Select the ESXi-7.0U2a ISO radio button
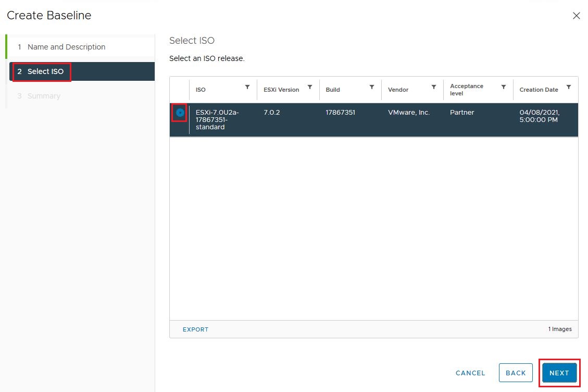 pyautogui.click(x=180, y=113)
